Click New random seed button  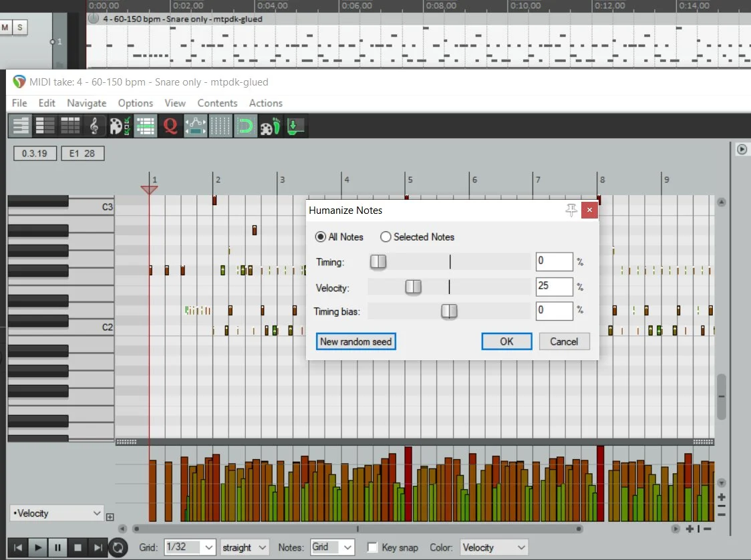pyautogui.click(x=356, y=341)
